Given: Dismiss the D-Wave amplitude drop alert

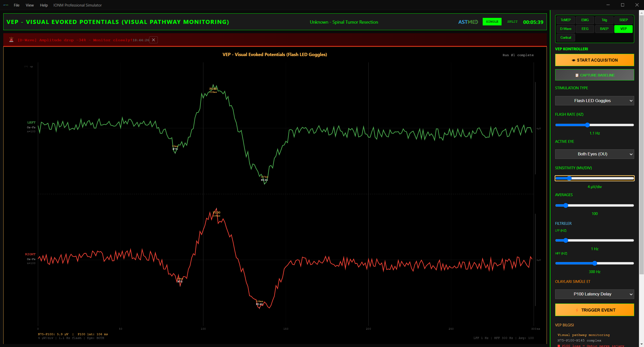Looking at the screenshot, I should tap(153, 40).
